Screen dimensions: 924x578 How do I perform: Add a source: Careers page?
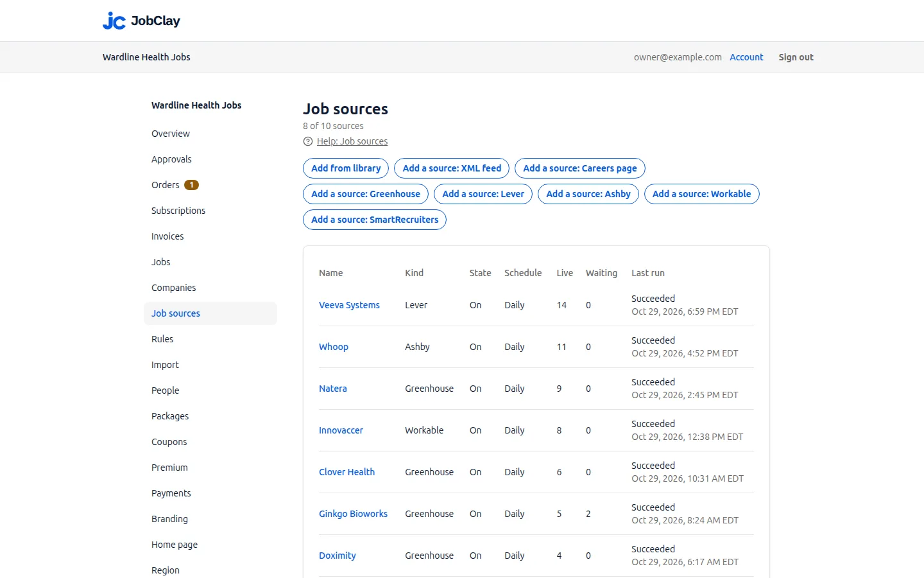(580, 168)
